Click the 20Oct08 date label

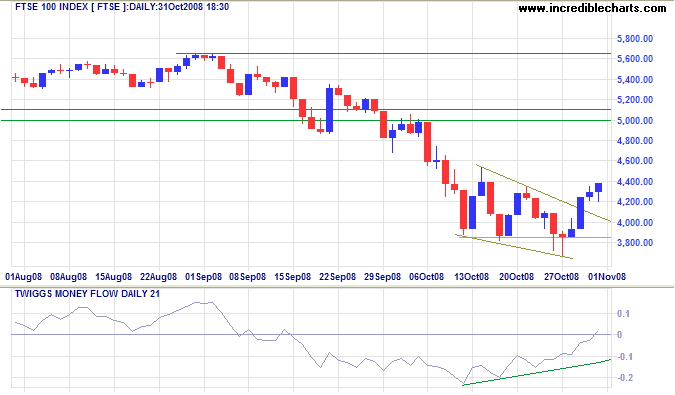[x=517, y=277]
